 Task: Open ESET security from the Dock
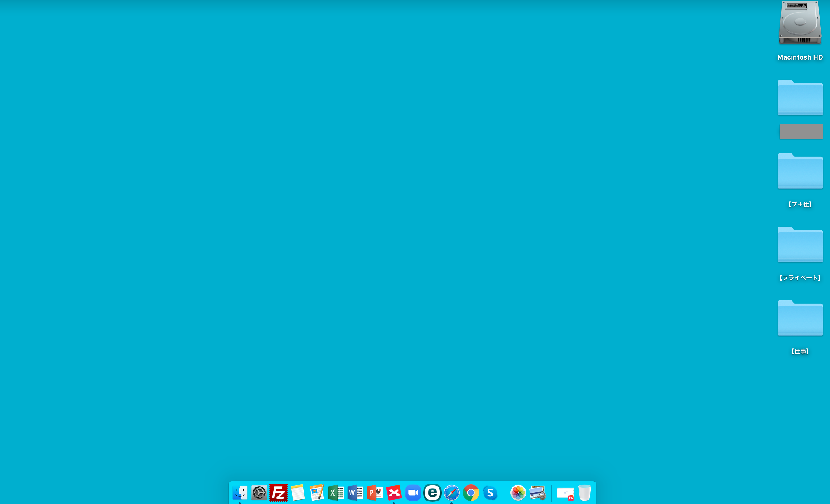click(x=432, y=493)
